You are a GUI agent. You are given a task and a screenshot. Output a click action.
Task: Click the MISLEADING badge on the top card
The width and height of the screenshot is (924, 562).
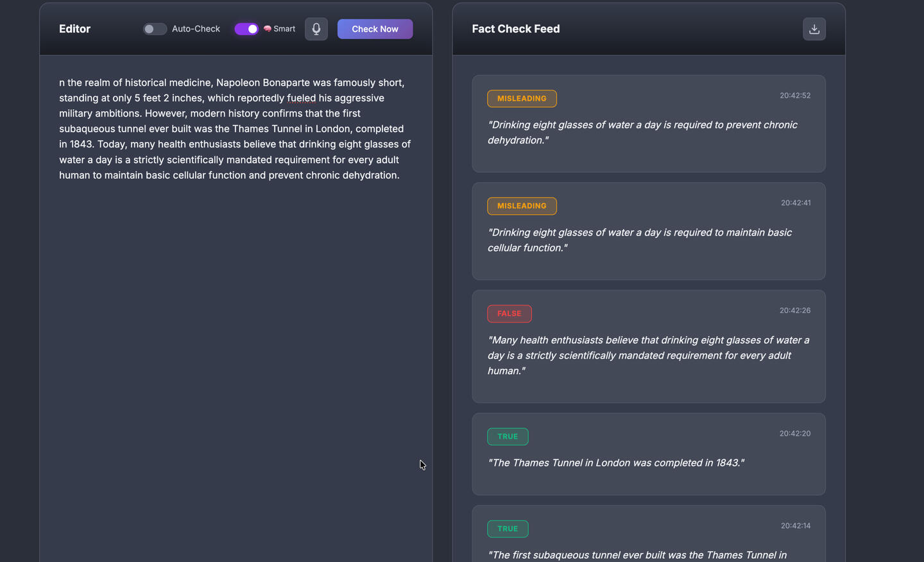point(522,98)
